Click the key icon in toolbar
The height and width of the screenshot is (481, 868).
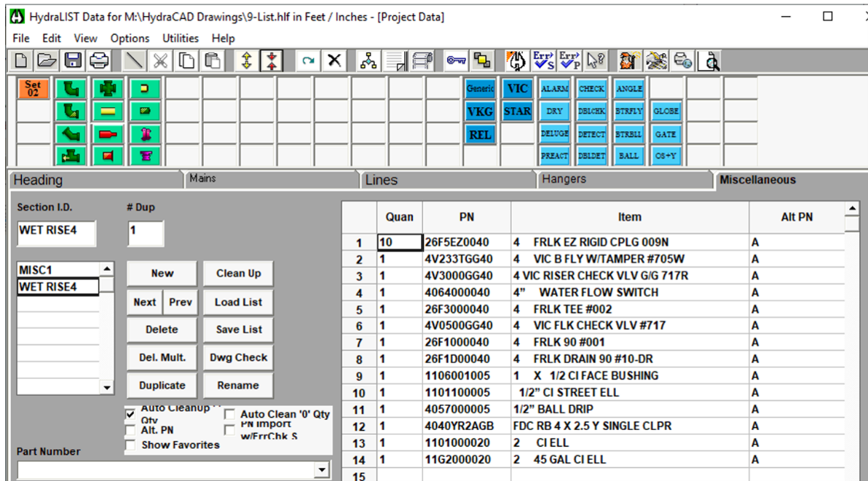456,60
